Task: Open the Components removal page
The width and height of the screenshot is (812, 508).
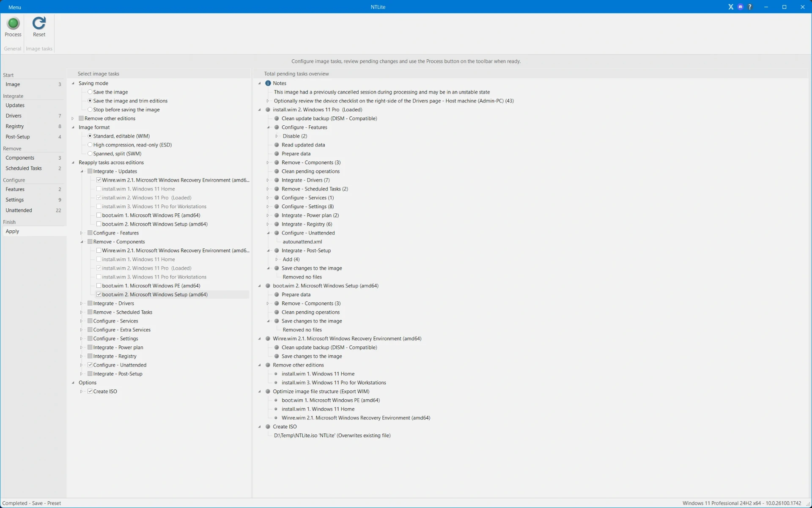Action: point(33,158)
